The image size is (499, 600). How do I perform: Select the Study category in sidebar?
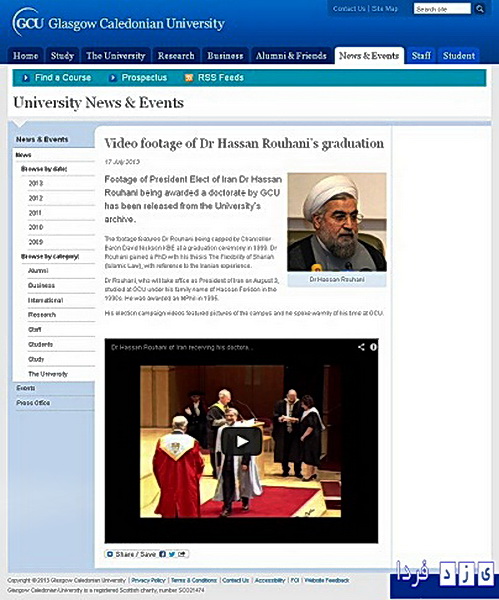tap(36, 359)
